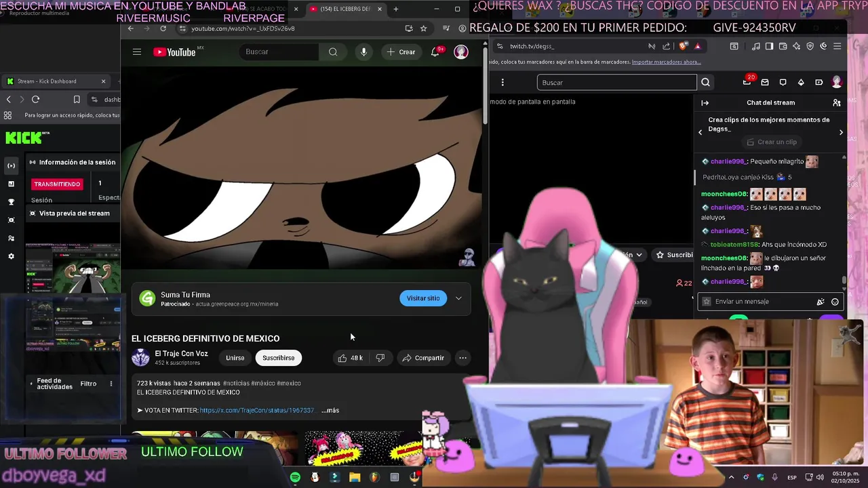
Task: Open the system clock showing 05:10 p. m.
Action: pos(845,477)
